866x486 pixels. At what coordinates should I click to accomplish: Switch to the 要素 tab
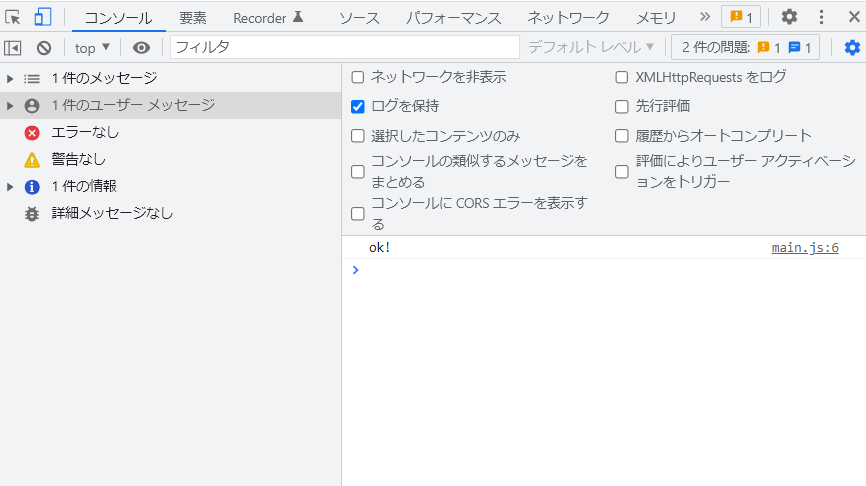(x=193, y=18)
